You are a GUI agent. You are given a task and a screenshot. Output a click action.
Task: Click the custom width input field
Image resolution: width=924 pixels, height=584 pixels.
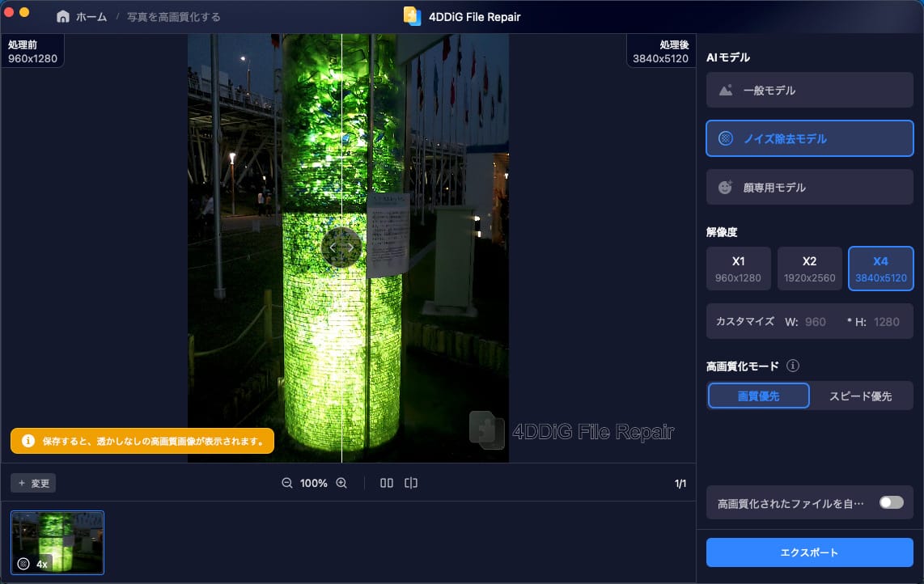[x=816, y=321]
